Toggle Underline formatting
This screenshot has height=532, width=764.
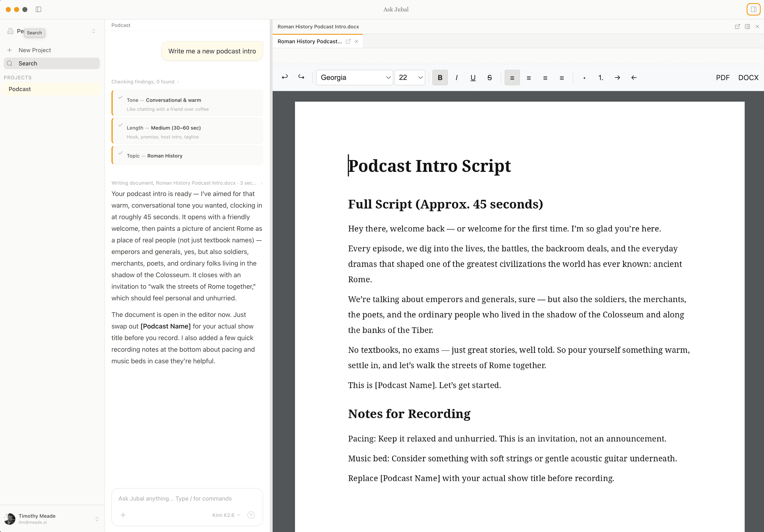[x=473, y=77]
